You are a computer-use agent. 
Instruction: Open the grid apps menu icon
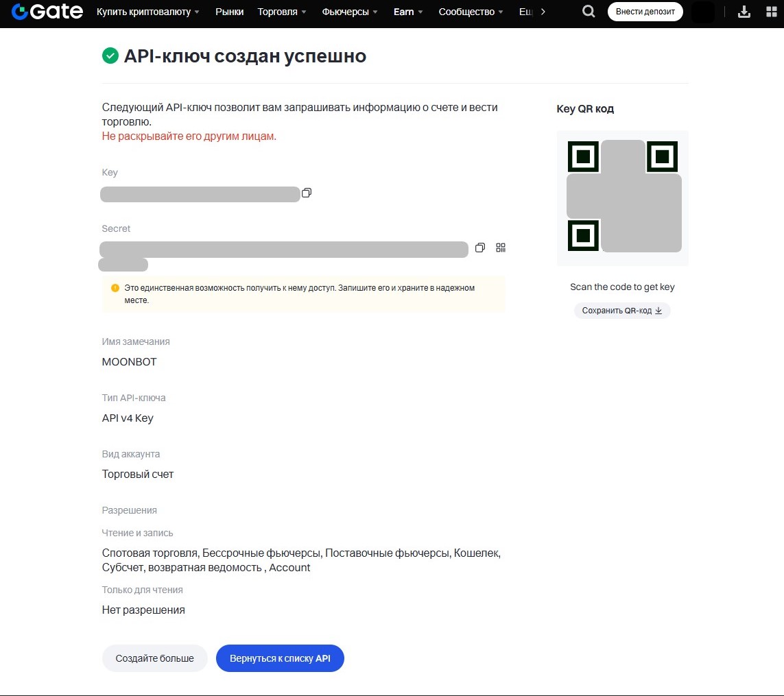point(771,12)
